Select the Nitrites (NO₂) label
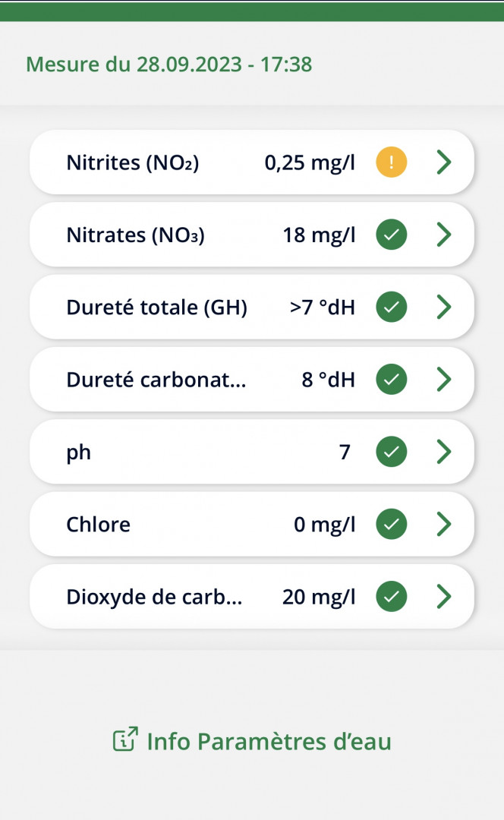 pos(133,162)
